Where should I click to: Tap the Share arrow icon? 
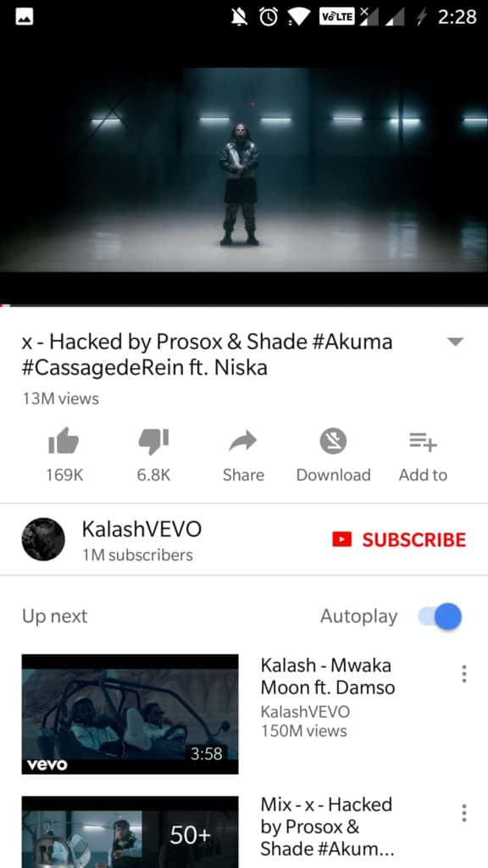click(243, 442)
